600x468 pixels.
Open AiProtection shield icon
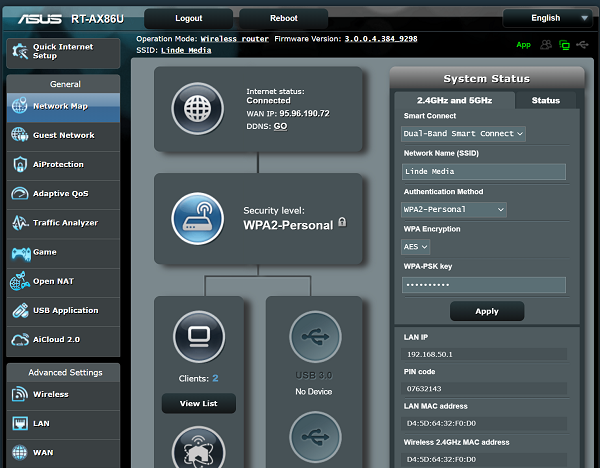pos(20,164)
